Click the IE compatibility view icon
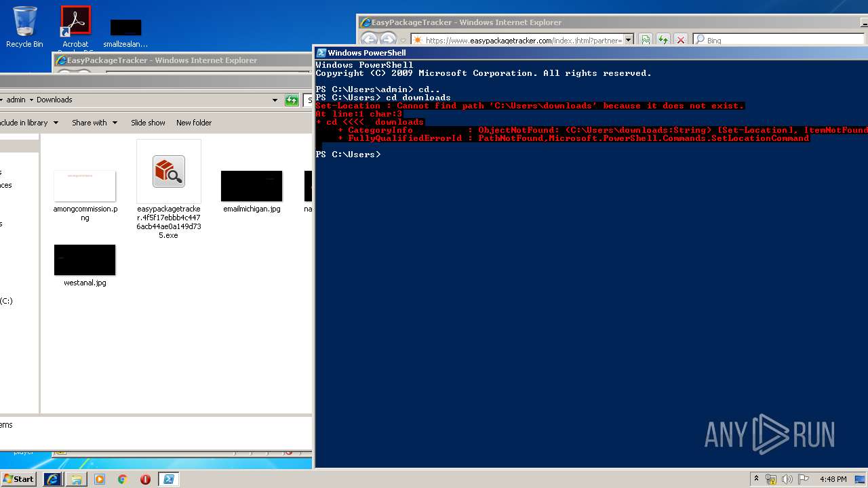The width and height of the screenshot is (868, 488). [x=646, y=40]
